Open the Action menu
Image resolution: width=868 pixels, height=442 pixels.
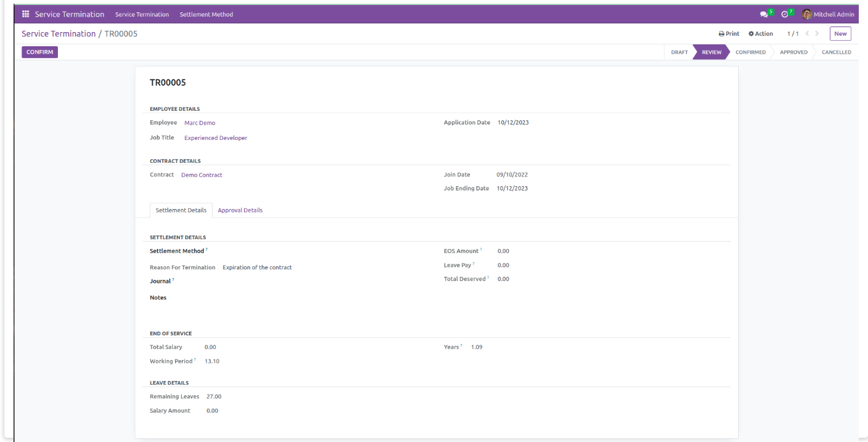[x=761, y=34]
